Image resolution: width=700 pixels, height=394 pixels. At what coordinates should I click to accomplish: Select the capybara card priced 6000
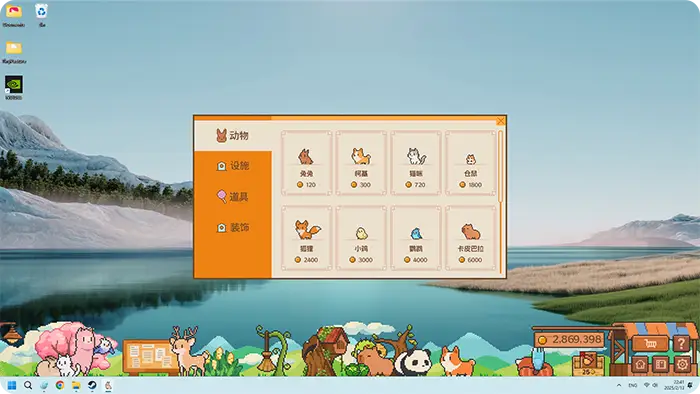[x=471, y=238]
